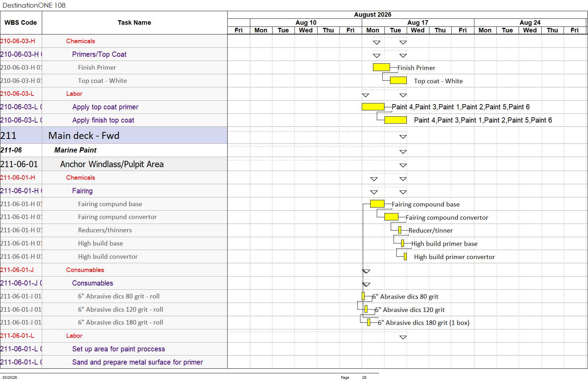Click the Fairing compound convertor bar
The image size is (588, 382).
(391, 217)
